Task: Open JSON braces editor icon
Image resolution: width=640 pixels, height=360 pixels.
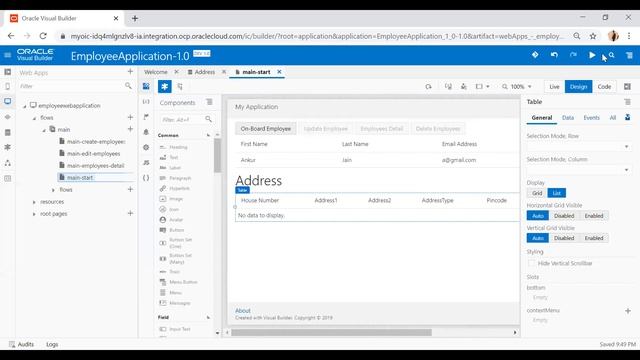Action: 146,178
